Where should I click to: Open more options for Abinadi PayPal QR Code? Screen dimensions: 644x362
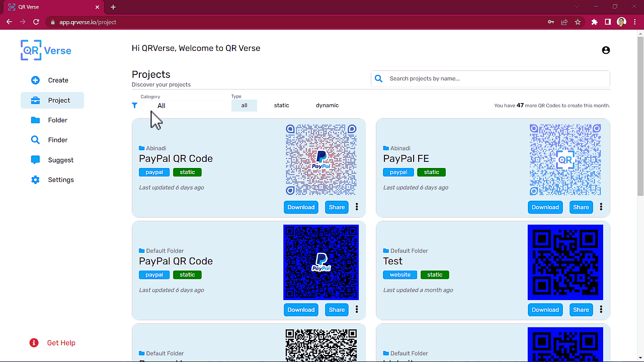click(357, 207)
